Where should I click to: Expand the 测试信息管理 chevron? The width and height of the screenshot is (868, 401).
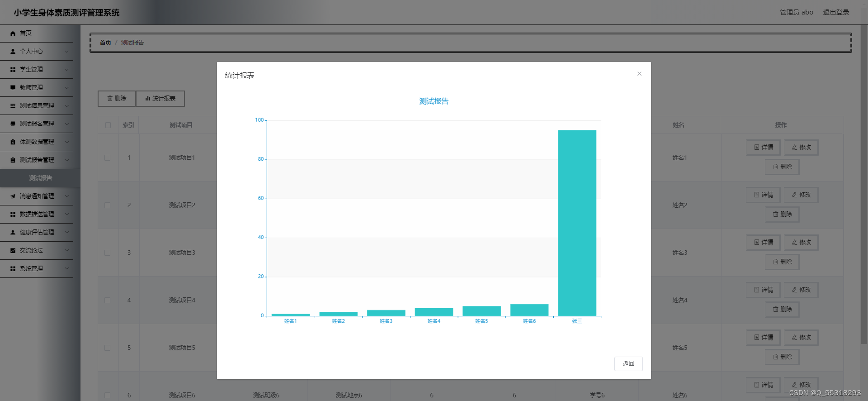click(67, 106)
